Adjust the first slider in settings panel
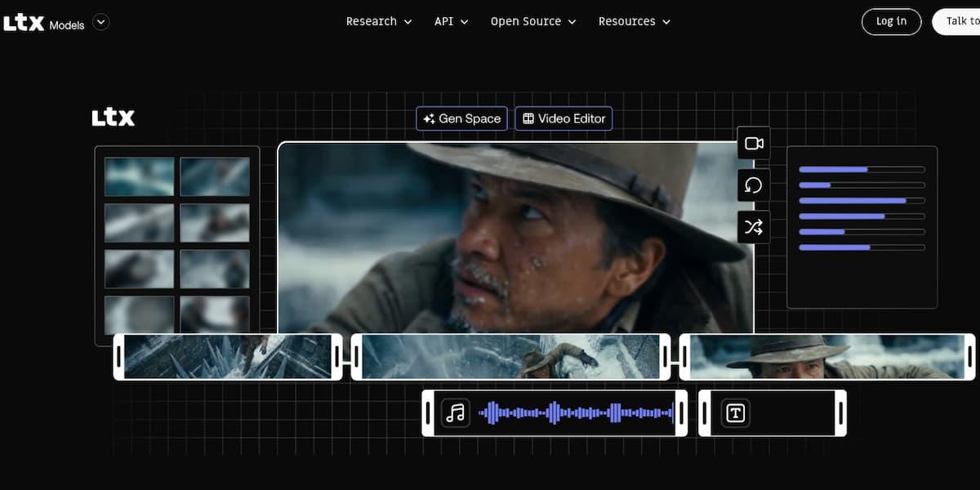Viewport: 980px width, 490px height. 862,169
